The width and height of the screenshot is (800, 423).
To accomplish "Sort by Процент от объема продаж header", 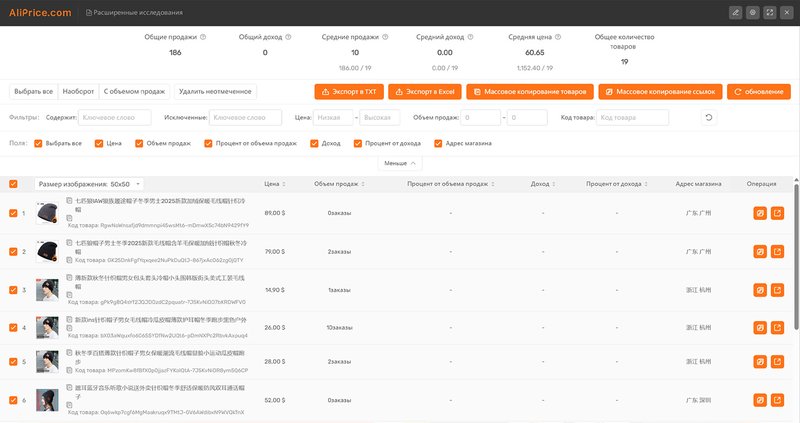I will coord(451,184).
